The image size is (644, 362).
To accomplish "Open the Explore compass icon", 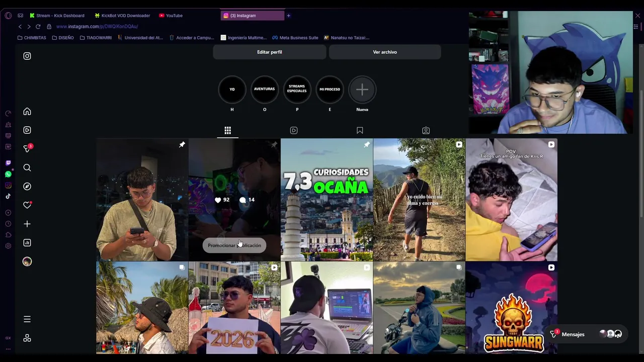I will point(27,187).
